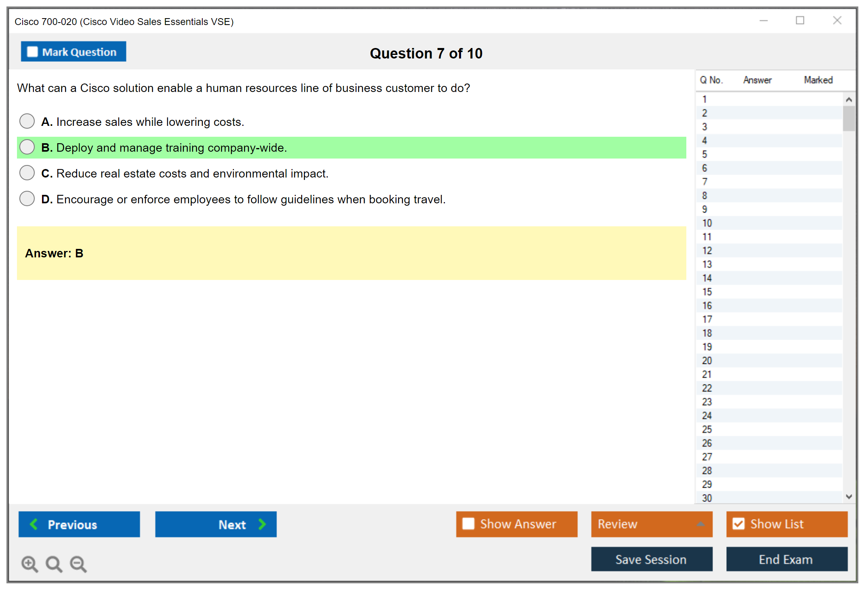Image resolution: width=868 pixels, height=593 pixels.
Task: Click the zoom out magnifier icon
Action: (x=78, y=564)
